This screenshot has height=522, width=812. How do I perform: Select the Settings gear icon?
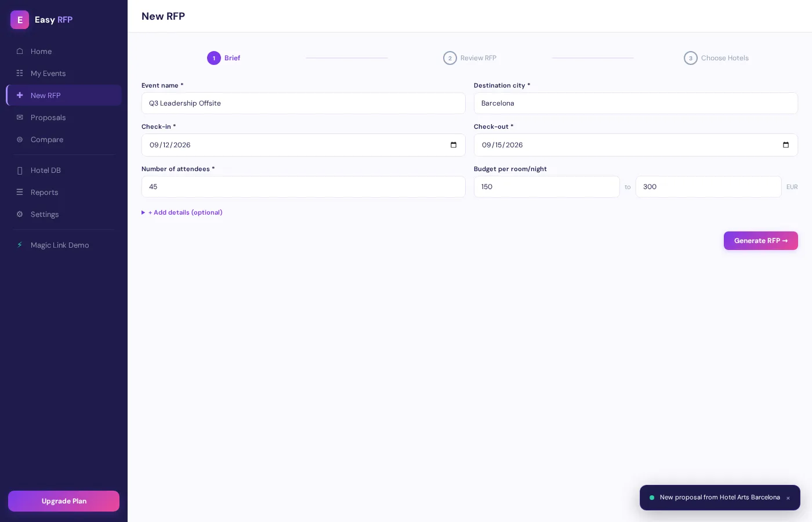click(20, 214)
